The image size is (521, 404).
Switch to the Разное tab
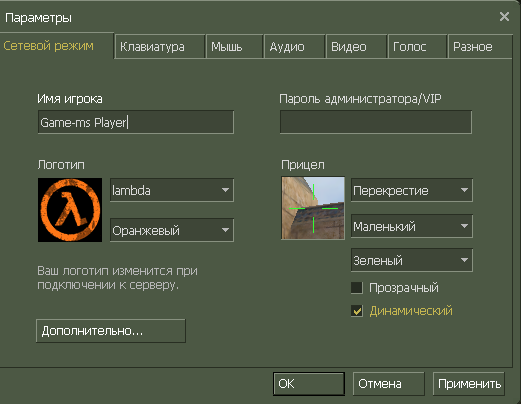(480, 47)
